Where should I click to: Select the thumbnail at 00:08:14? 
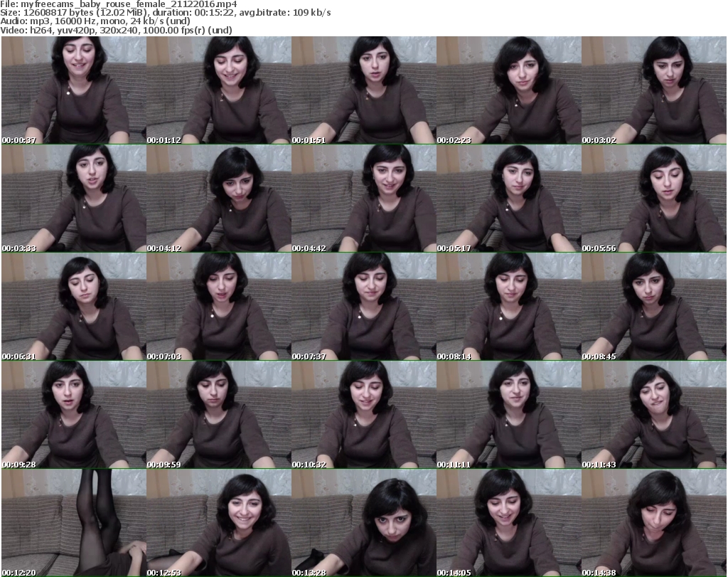pyautogui.click(x=509, y=307)
